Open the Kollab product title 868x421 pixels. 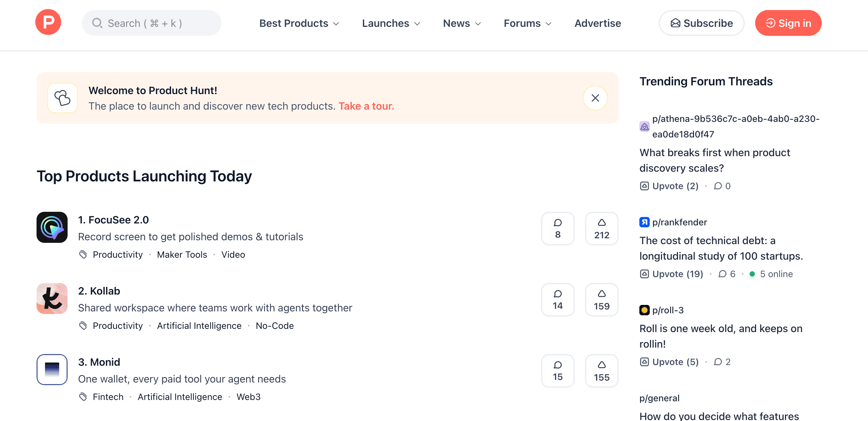coord(99,291)
